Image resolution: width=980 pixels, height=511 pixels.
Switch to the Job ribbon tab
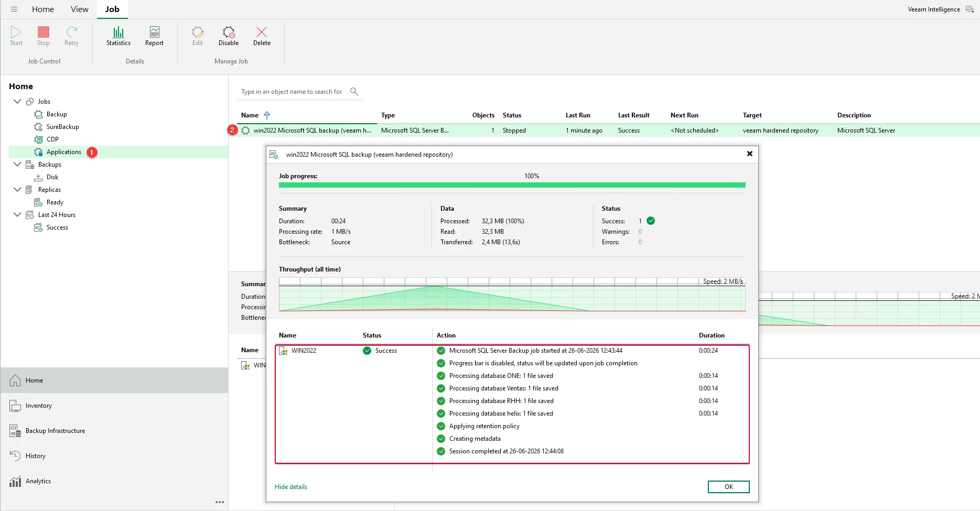tap(112, 9)
